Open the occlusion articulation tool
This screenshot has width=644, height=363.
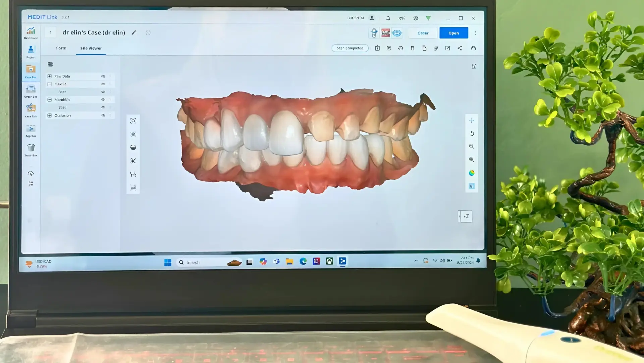tap(133, 174)
